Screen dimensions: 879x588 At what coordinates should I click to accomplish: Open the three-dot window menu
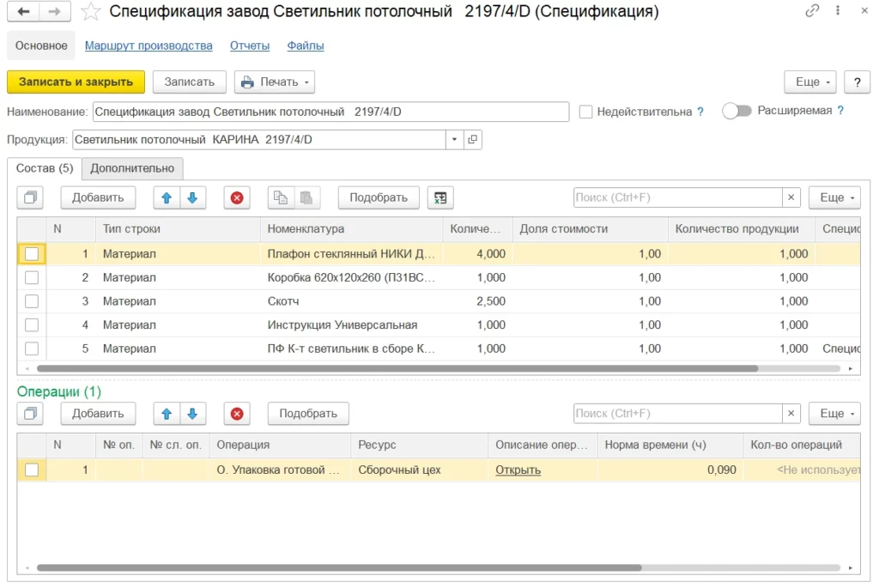click(x=838, y=10)
